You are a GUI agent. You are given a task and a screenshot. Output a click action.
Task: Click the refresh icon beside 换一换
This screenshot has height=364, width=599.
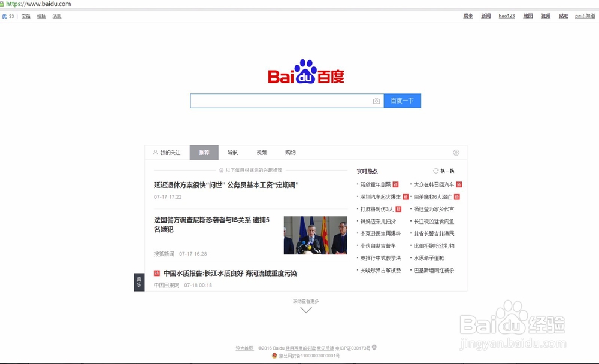(x=435, y=171)
